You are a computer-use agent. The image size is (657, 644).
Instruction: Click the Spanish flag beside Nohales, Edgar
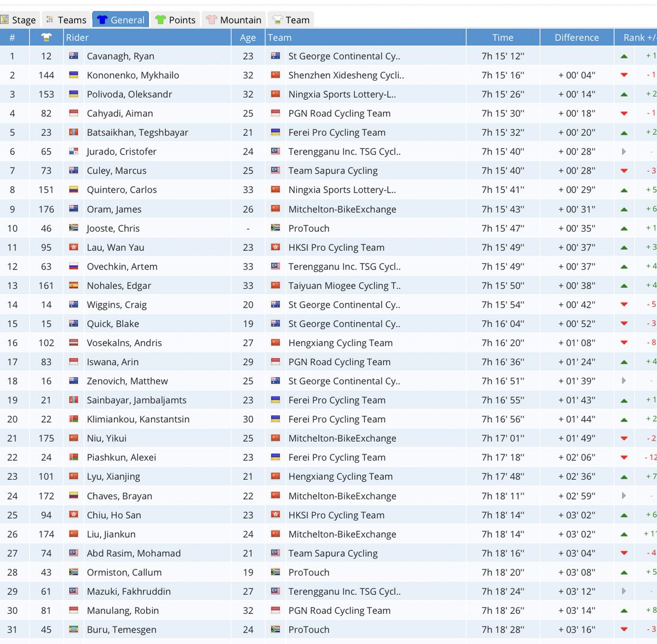click(73, 285)
